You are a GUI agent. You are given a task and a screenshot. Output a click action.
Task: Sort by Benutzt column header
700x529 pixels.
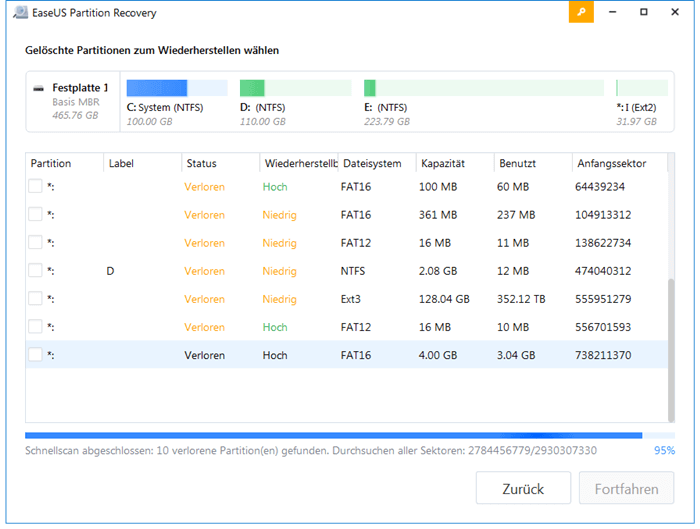(x=533, y=163)
